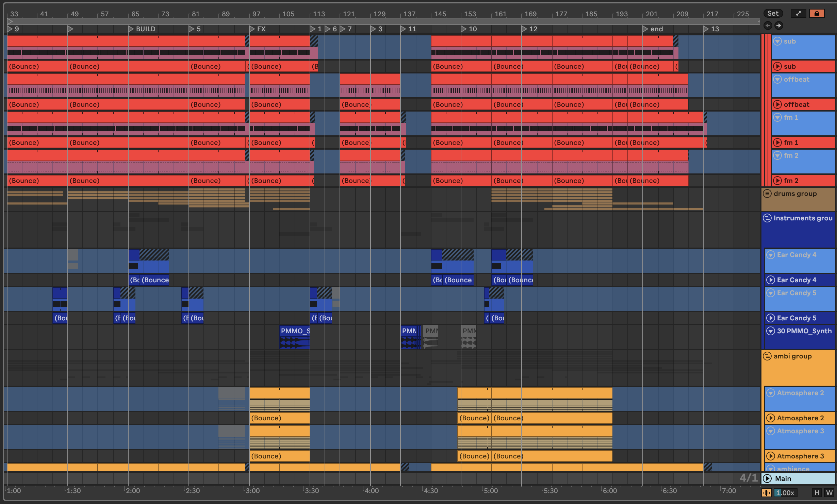Unfold the 30 PMMO_Synth track
The image size is (837, 504).
point(771,331)
